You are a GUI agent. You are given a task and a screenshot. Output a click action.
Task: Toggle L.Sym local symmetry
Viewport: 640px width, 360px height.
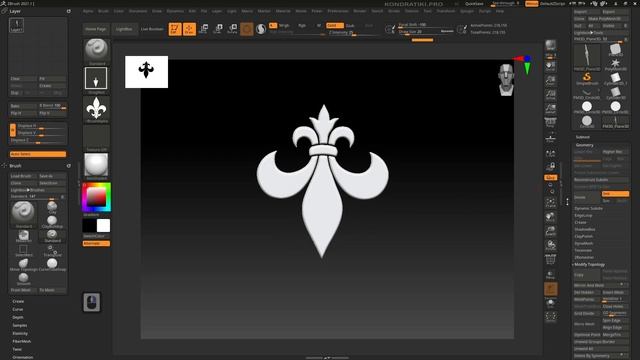tap(551, 153)
